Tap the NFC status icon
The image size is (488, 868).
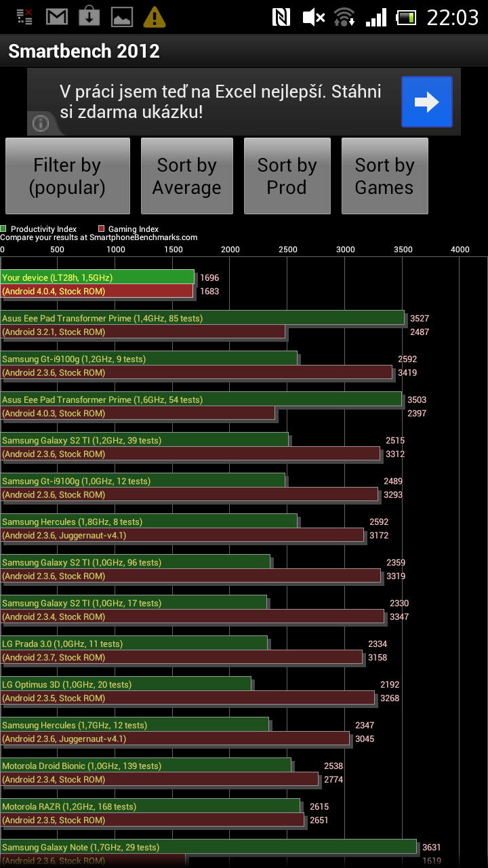pyautogui.click(x=281, y=17)
